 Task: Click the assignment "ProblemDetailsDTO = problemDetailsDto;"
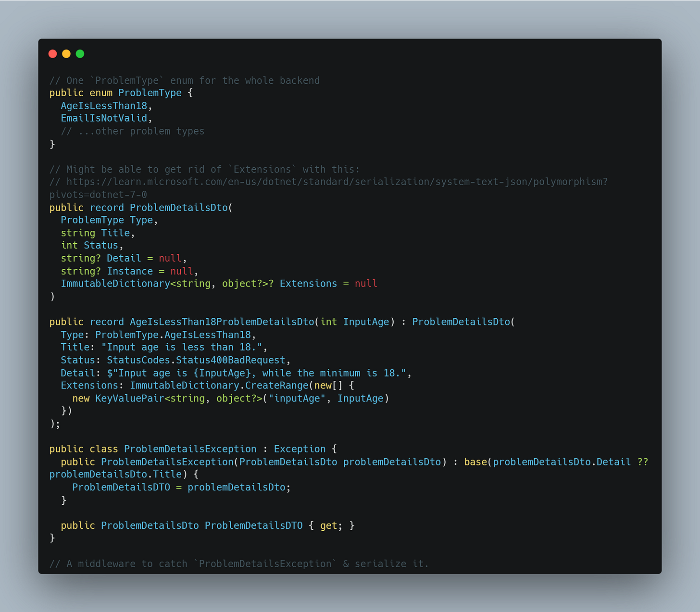tap(181, 487)
